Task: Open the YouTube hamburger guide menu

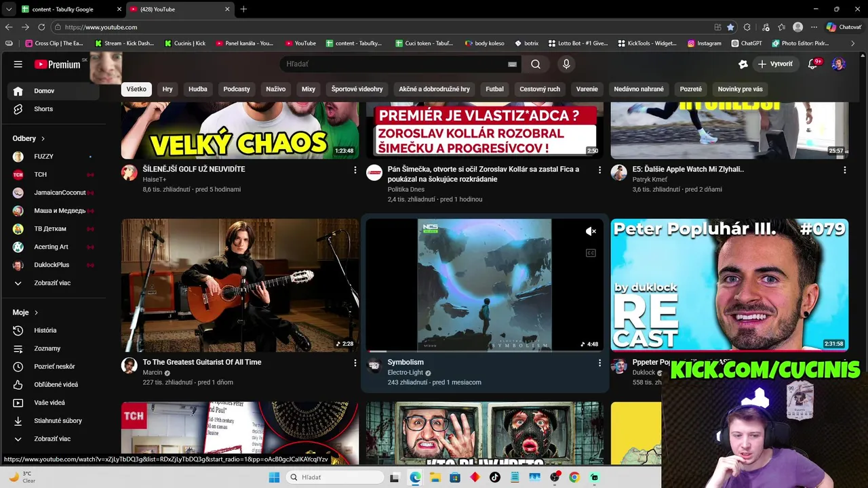Action: coord(18,64)
